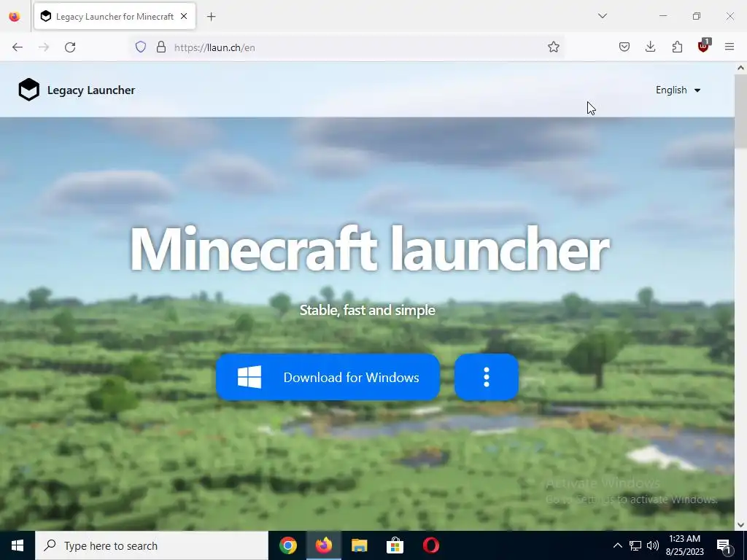Open File Explorer from the taskbar
The image size is (747, 560).
point(359,545)
